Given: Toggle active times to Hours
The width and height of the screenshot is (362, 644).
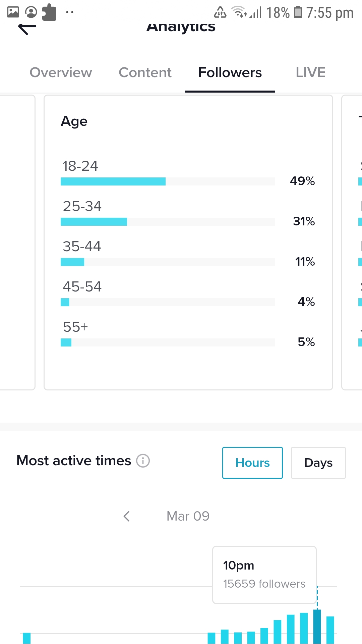Looking at the screenshot, I should [252, 463].
